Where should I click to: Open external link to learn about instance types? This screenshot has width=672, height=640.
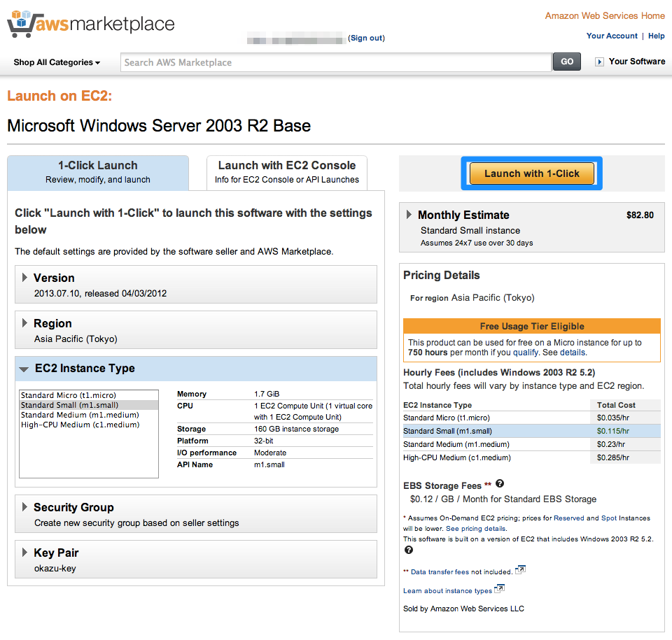click(498, 589)
